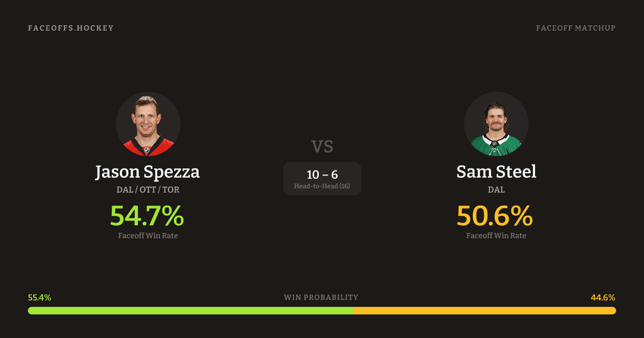Open Sam Steel's headshot photo
The width and height of the screenshot is (644, 338).
(x=496, y=124)
